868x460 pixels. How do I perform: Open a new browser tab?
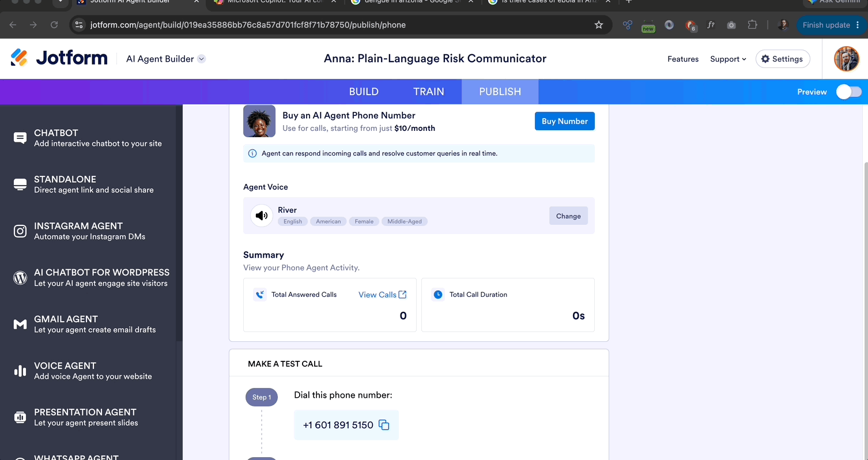(629, 2)
